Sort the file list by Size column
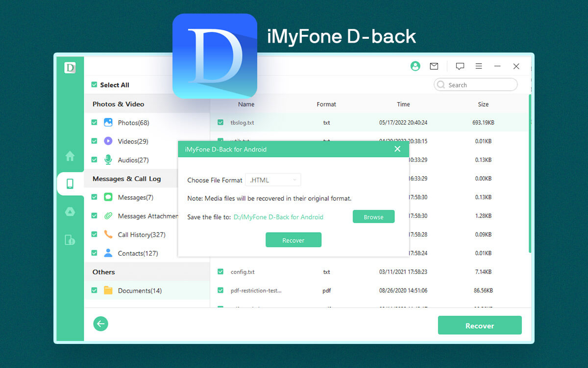The image size is (588, 368). pos(483,105)
